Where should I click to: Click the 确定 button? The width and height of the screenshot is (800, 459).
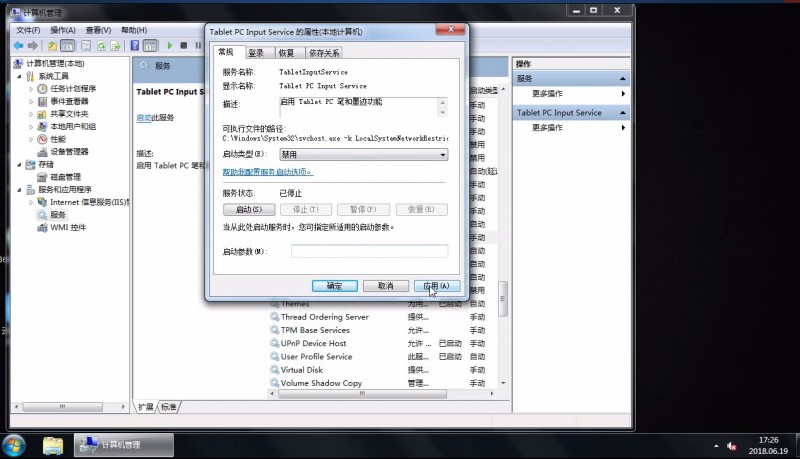coord(335,286)
